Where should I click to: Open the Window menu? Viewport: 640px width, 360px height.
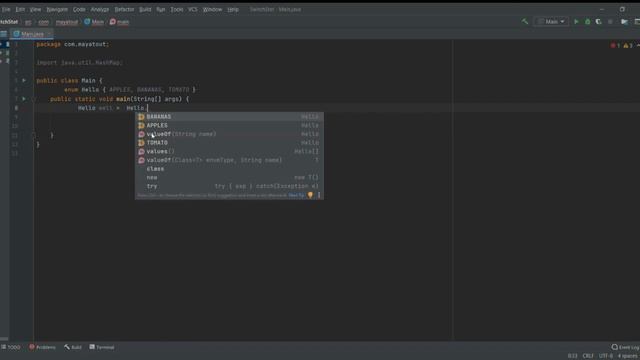tap(212, 9)
